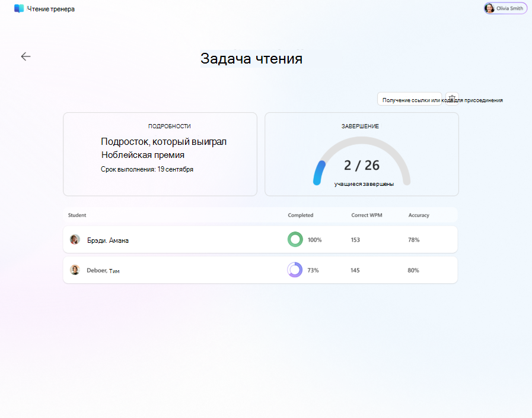Open Olivia Smith account button
The image size is (532, 418).
pyautogui.click(x=505, y=8)
